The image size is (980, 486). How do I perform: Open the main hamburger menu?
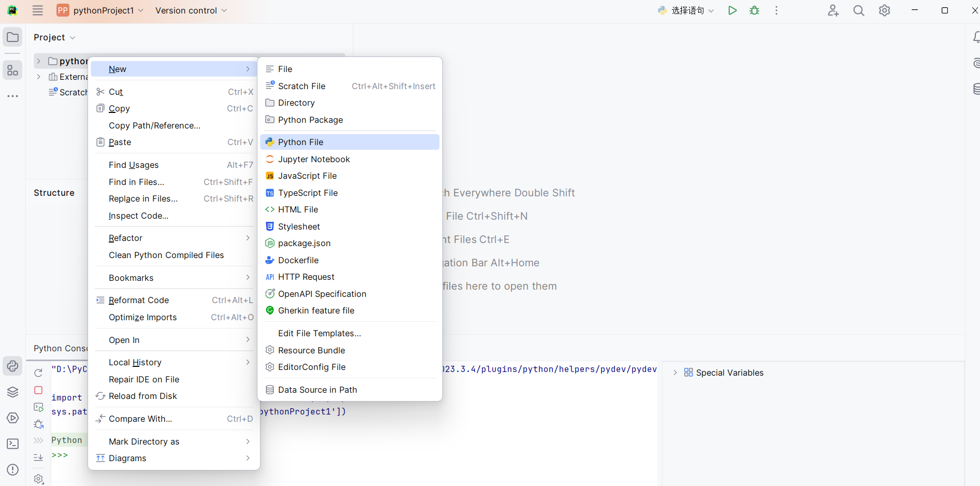38,10
